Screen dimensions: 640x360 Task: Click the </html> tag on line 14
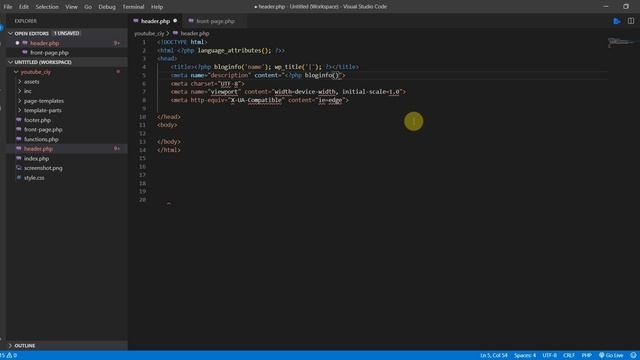(169, 150)
